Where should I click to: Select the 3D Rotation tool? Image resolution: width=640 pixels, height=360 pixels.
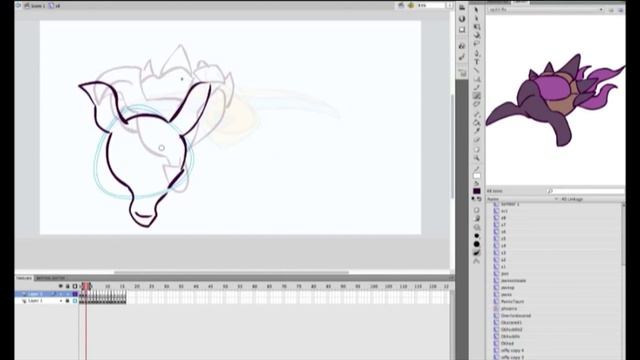coord(477,36)
